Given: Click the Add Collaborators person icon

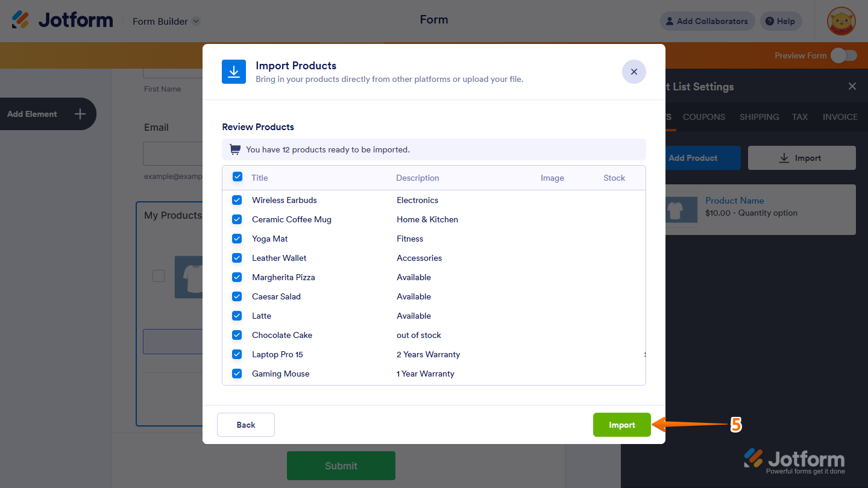Looking at the screenshot, I should [669, 21].
